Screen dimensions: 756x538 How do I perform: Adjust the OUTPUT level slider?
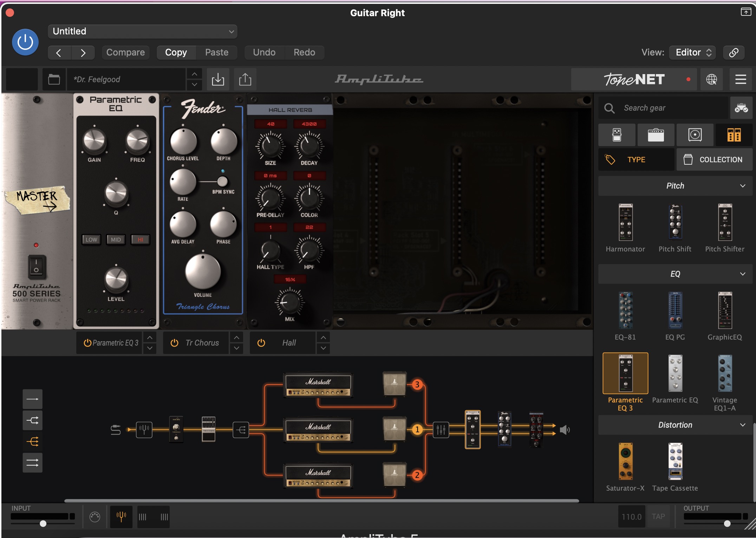[x=727, y=523]
